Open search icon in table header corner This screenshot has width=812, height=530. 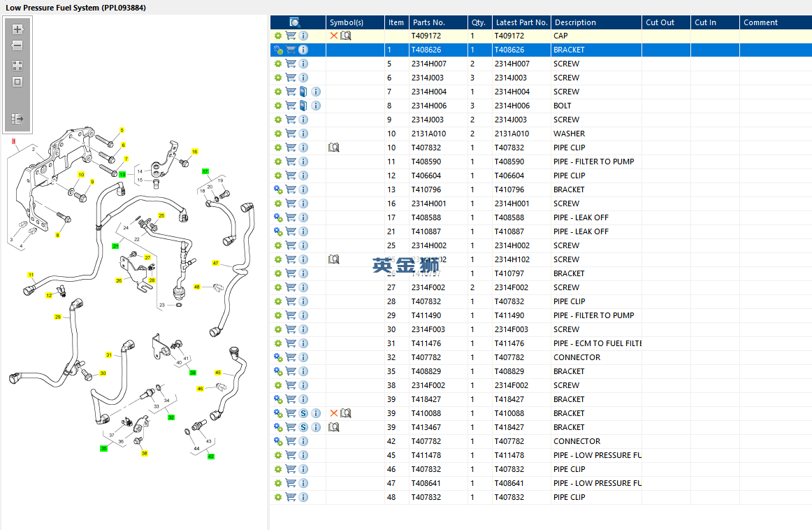(295, 22)
